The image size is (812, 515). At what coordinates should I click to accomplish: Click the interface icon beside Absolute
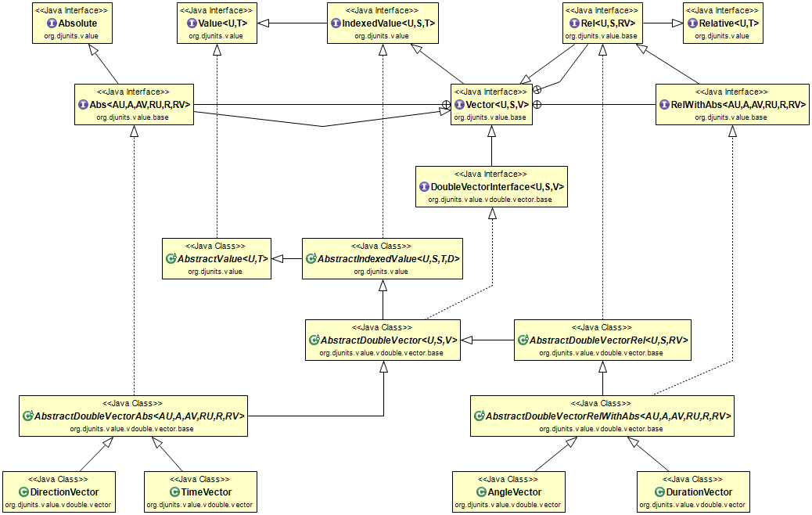click(x=52, y=23)
